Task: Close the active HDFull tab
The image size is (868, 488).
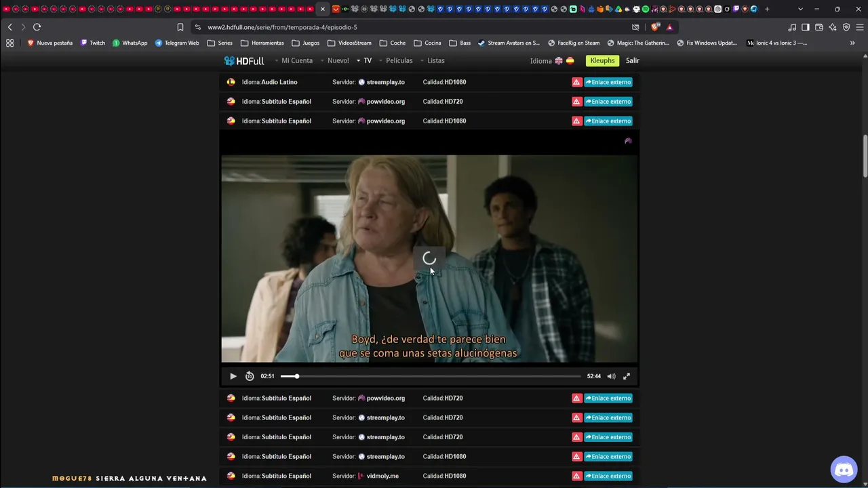Action: coord(323,9)
